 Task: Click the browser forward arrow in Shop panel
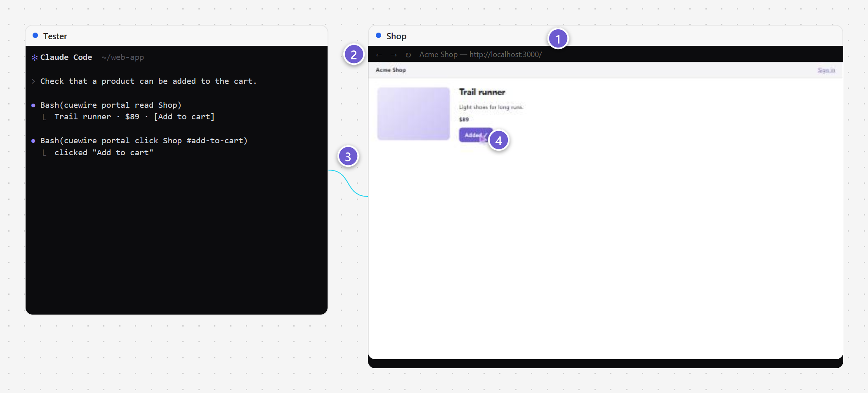pos(394,55)
